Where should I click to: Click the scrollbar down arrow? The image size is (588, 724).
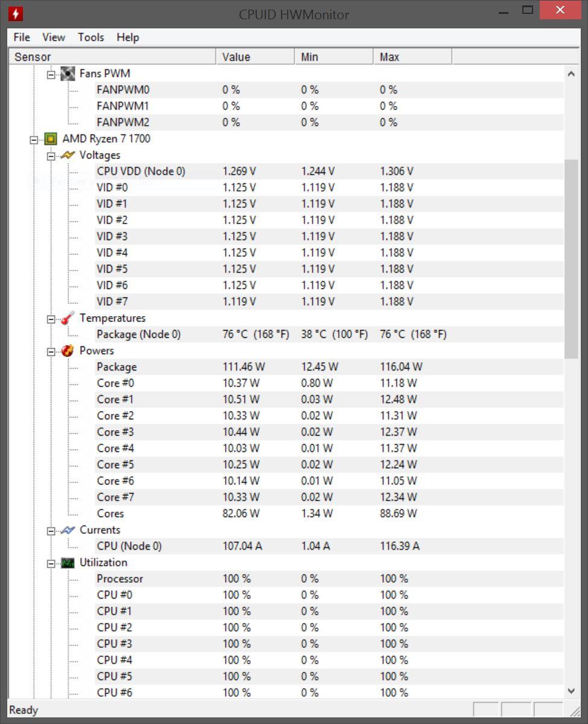click(x=571, y=691)
